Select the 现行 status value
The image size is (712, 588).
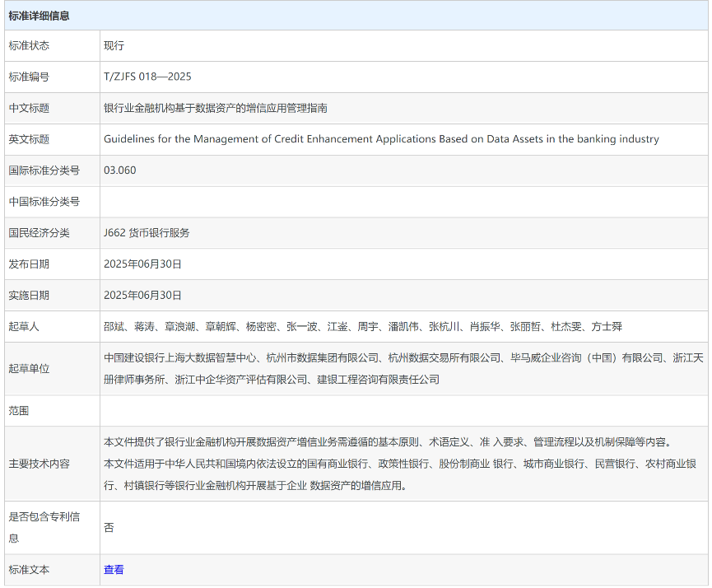coord(114,45)
